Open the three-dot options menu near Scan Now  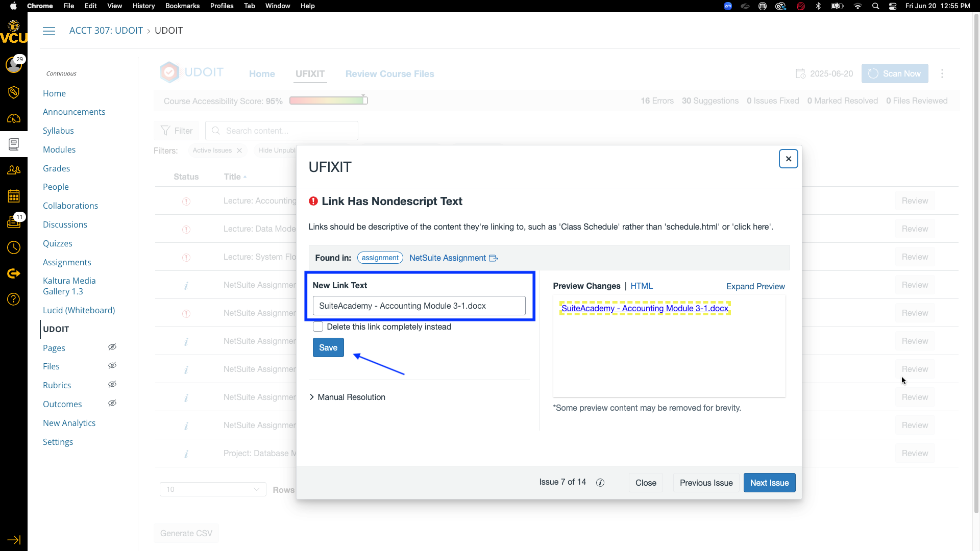pyautogui.click(x=942, y=73)
